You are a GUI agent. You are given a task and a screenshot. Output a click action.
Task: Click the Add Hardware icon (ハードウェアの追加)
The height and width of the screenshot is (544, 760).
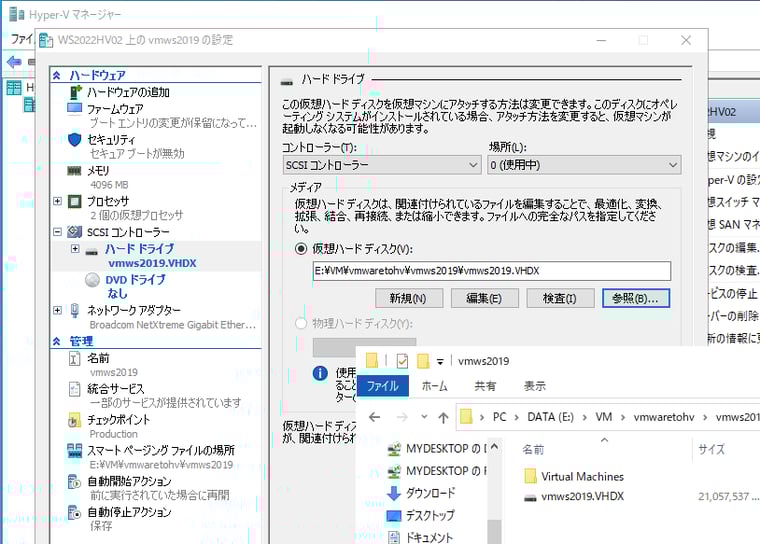coord(75,92)
